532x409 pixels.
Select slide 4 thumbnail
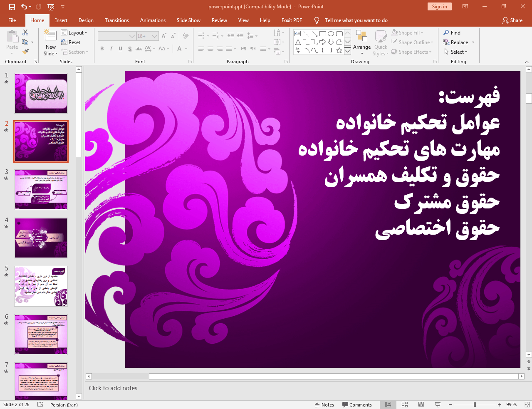click(x=41, y=238)
